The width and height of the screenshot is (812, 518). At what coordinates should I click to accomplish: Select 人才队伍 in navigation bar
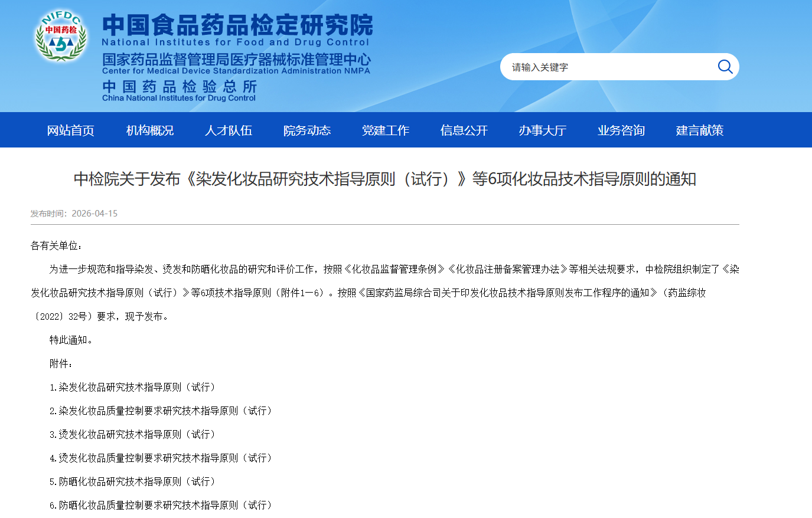[x=228, y=130]
